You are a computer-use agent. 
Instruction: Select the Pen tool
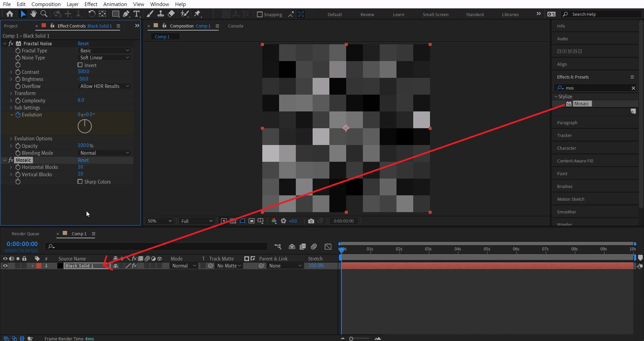tap(126, 14)
